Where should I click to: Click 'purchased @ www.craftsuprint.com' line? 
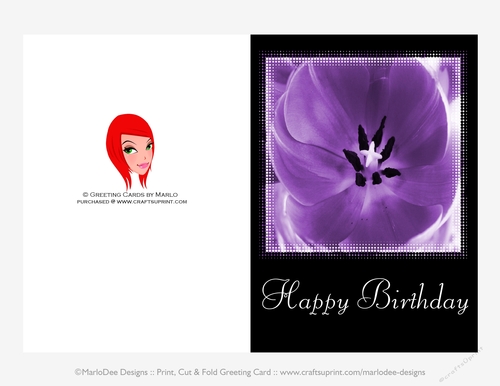tap(132, 202)
